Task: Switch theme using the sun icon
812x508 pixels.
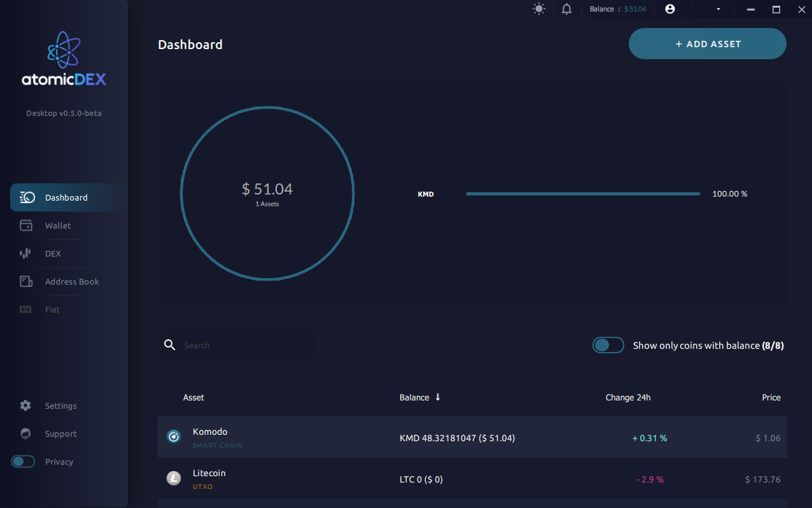Action: [538, 9]
